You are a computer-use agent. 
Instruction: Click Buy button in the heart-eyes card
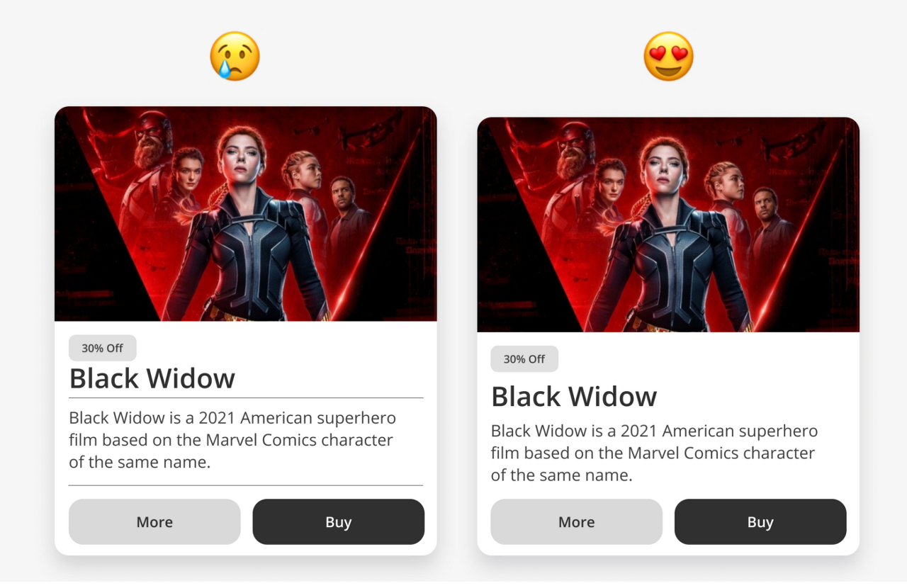pyautogui.click(x=760, y=522)
